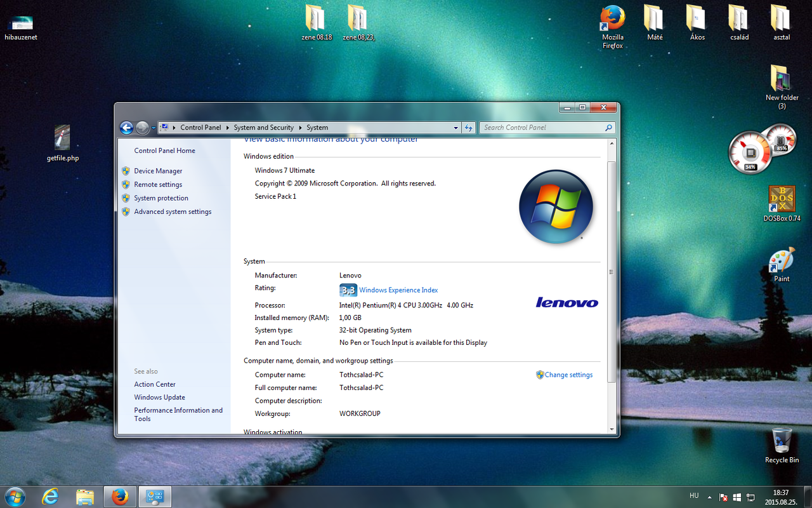Click the 3,3 rating score badge
Screen dimensions: 812x508
tap(348, 290)
